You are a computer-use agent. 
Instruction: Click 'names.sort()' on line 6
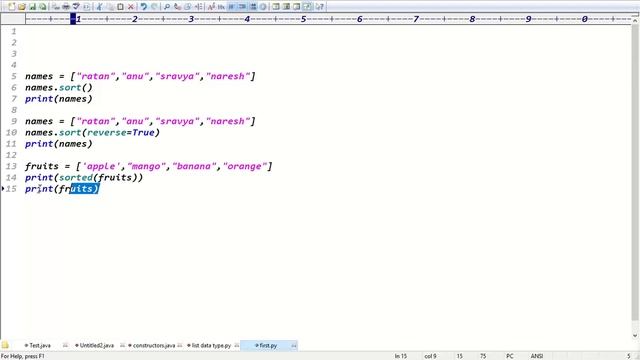point(59,87)
